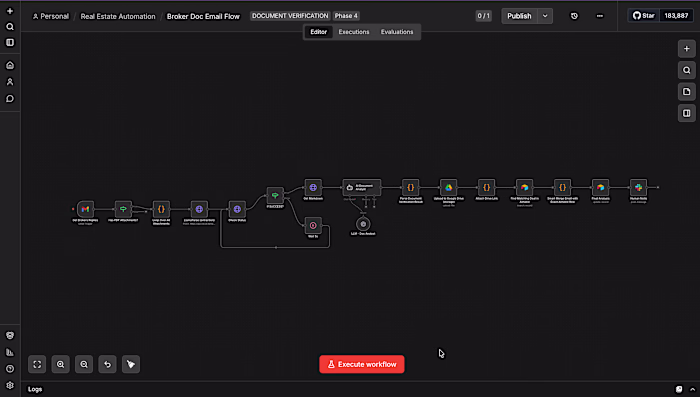Pop out the logs panel icon
This screenshot has height=397, width=700.
679,389
